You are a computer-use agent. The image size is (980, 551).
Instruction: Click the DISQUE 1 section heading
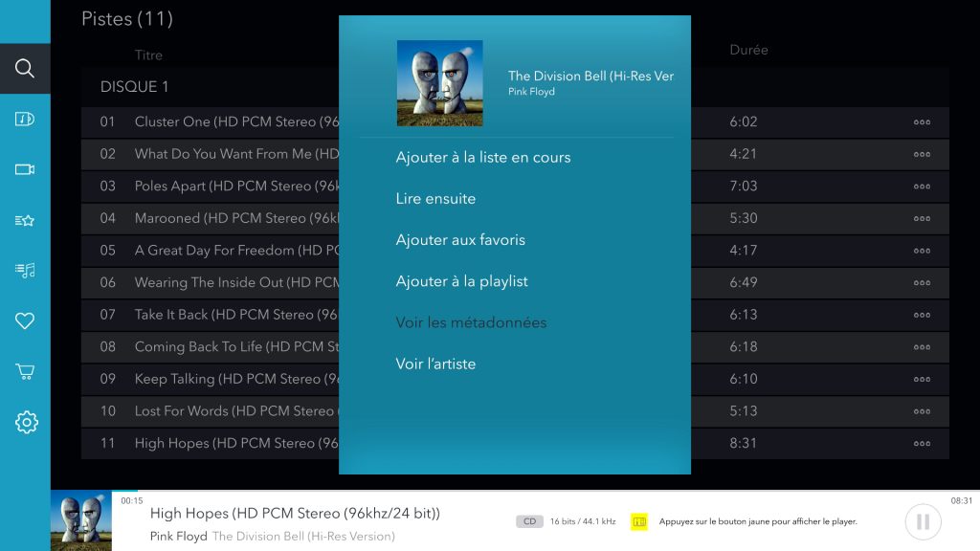tap(134, 87)
